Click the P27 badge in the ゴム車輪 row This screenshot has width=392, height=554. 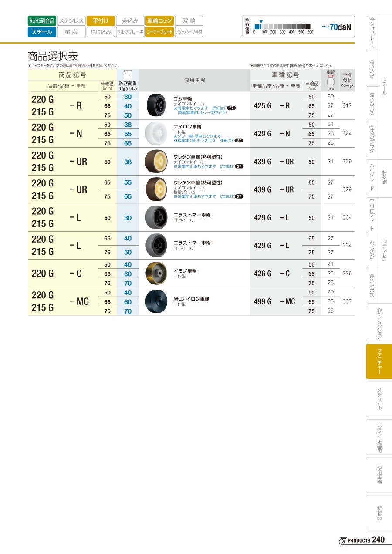point(231,108)
